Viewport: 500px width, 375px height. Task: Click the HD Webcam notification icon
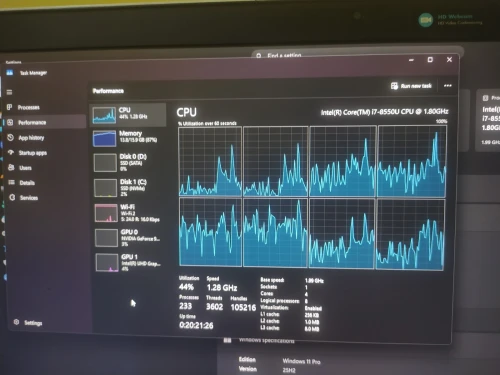[425, 20]
